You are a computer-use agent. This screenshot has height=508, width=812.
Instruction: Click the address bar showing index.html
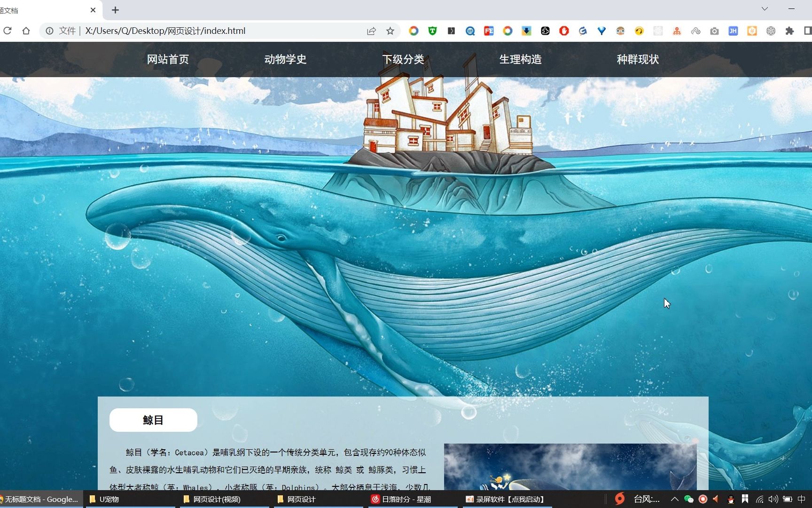pos(221,31)
